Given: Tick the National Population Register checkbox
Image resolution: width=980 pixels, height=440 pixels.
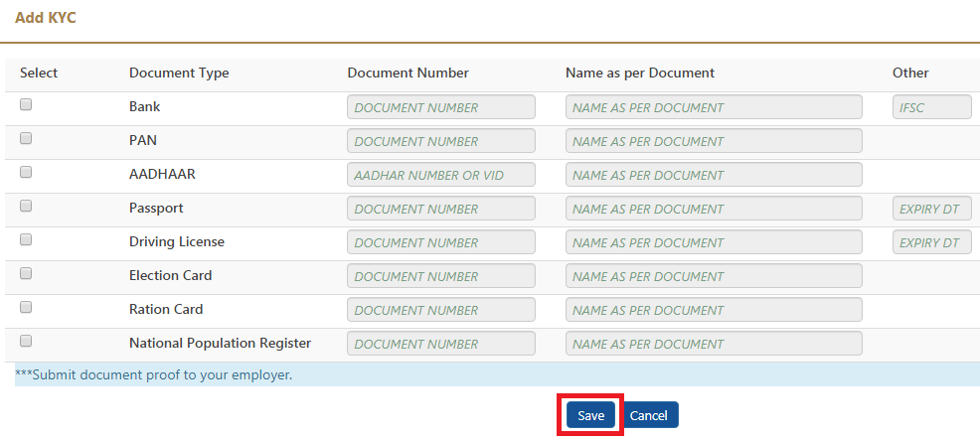Looking at the screenshot, I should click(26, 342).
